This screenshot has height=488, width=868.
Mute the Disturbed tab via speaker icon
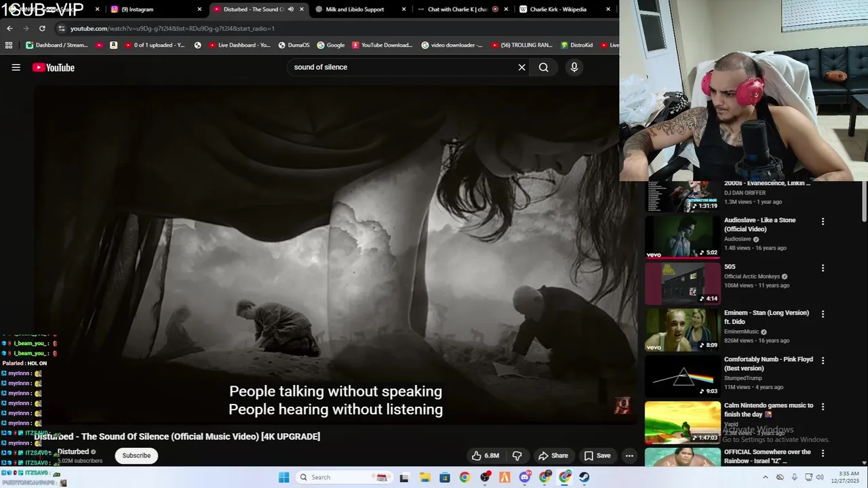pyautogui.click(x=291, y=9)
